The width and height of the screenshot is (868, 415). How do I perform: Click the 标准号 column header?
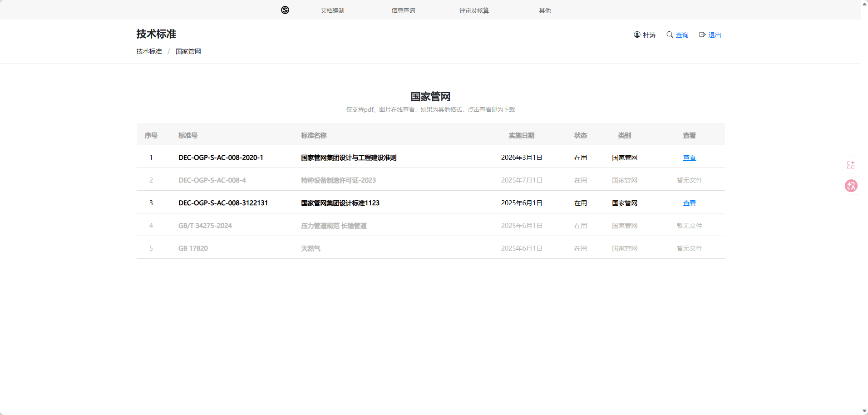[x=188, y=135]
